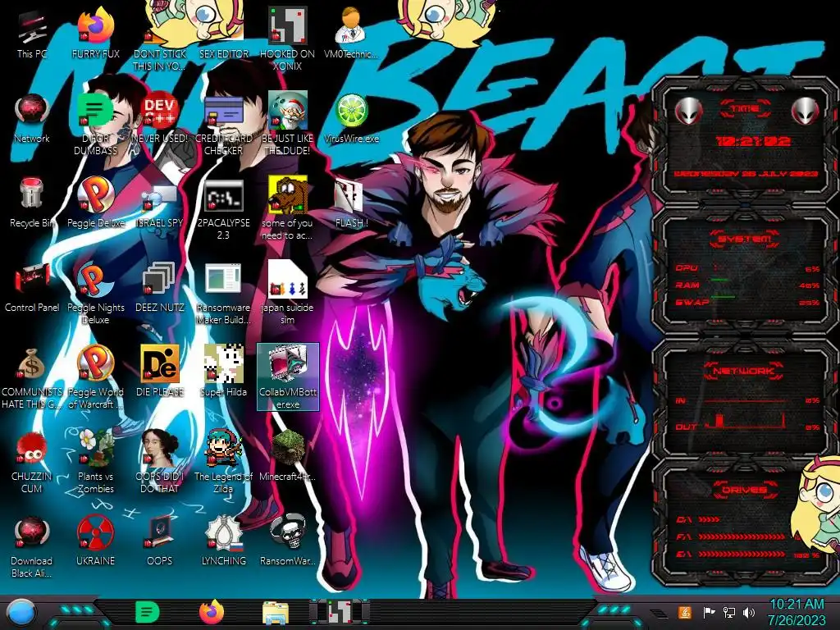Open the UKRAINE radiation icon
840x630 pixels.
click(x=95, y=541)
